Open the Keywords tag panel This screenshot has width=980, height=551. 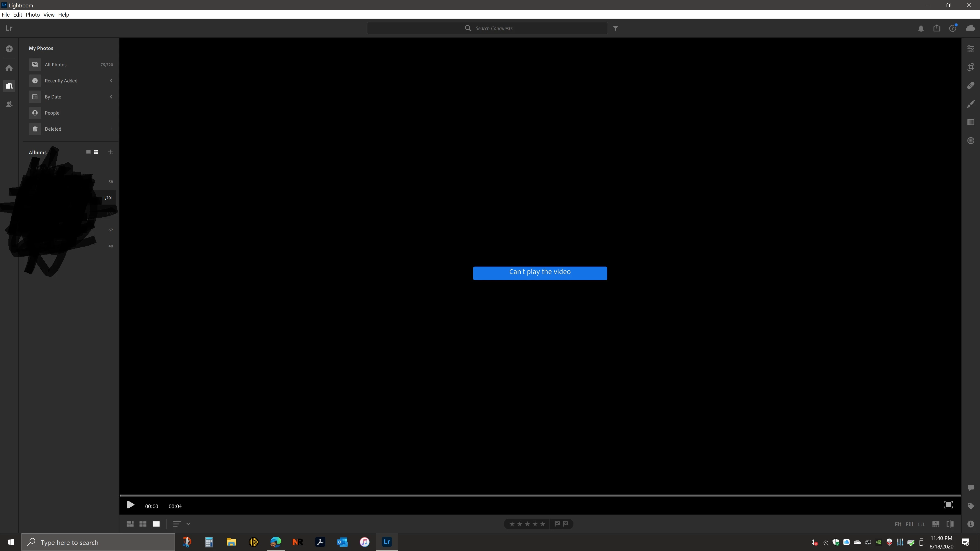coord(971,506)
